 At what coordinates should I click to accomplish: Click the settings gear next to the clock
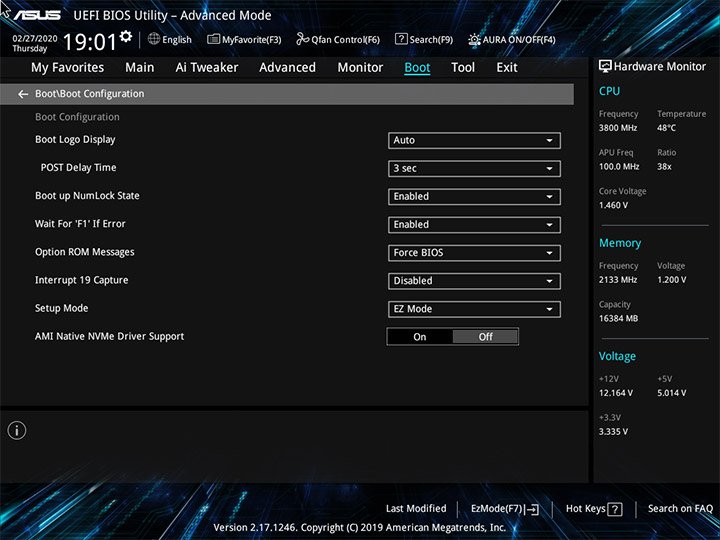tap(126, 36)
